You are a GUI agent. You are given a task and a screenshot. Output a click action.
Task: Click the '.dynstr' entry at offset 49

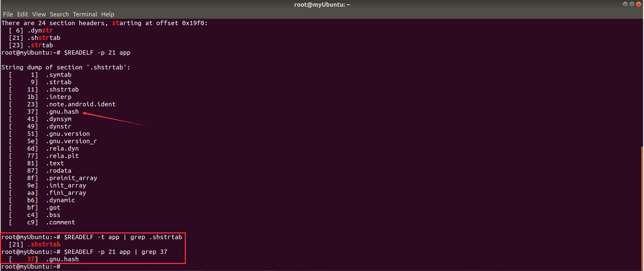click(59, 126)
